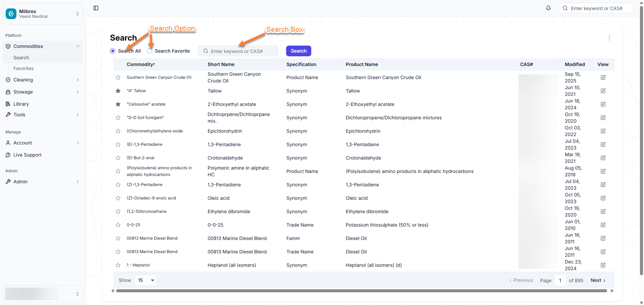Toggle favorite star for "Cellosolve" acetate
644x305 pixels.
[x=118, y=104]
